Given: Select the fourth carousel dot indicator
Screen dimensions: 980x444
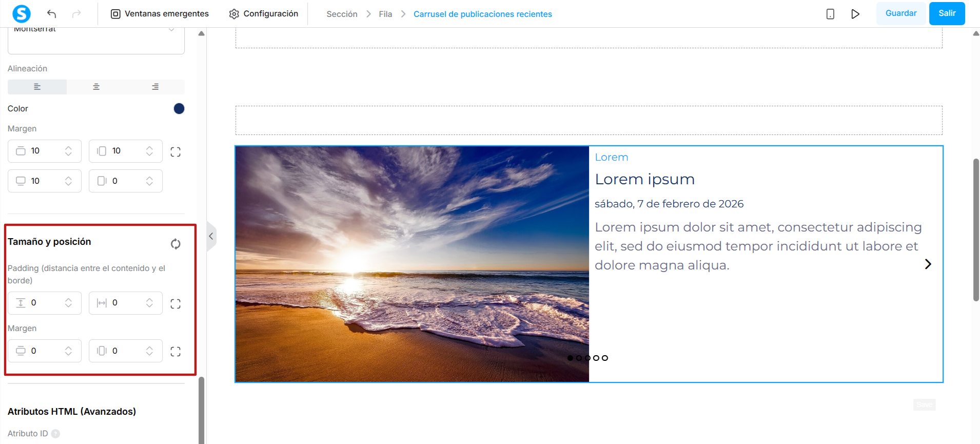Looking at the screenshot, I should pyautogui.click(x=596, y=358).
